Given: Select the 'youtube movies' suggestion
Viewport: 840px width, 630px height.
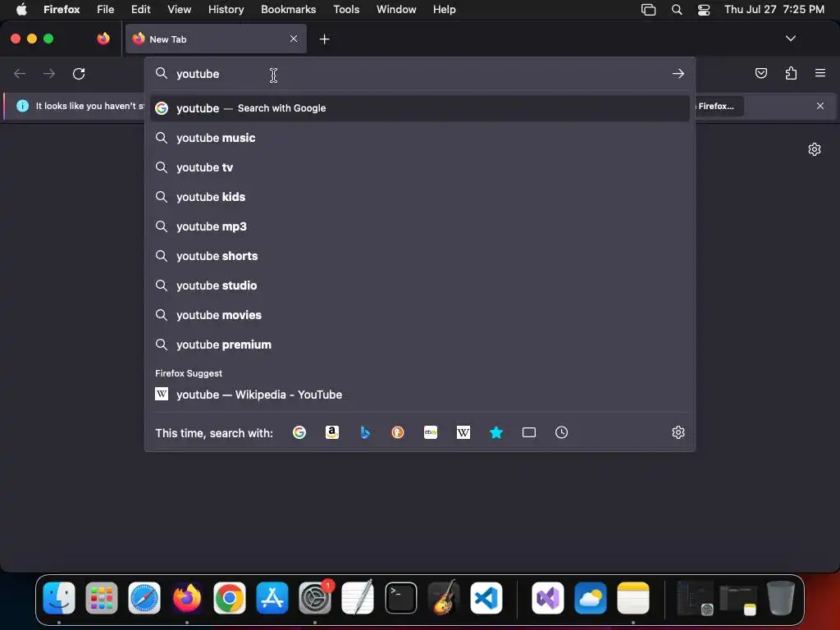Looking at the screenshot, I should 420,314.
